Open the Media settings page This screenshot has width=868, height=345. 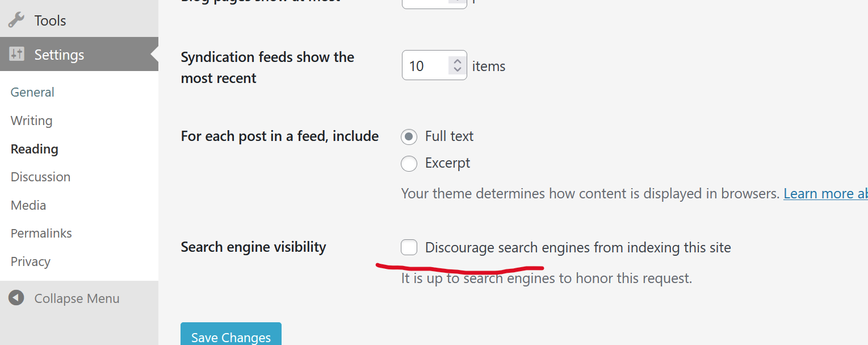(28, 205)
